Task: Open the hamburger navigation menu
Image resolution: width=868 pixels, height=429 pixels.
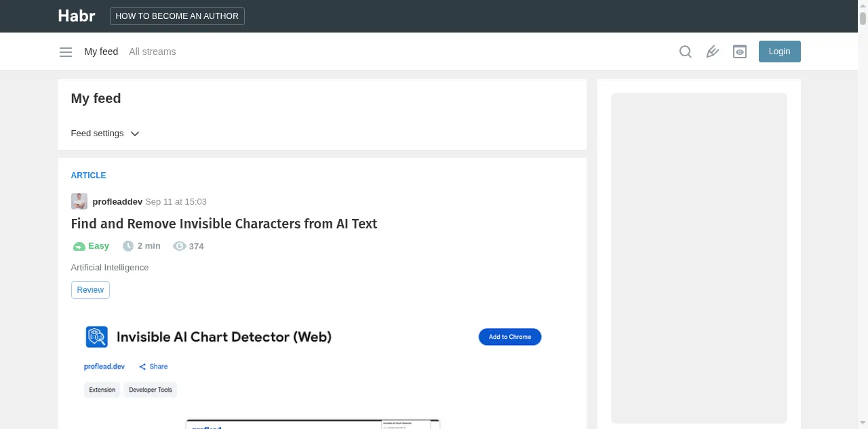Action: click(x=66, y=52)
